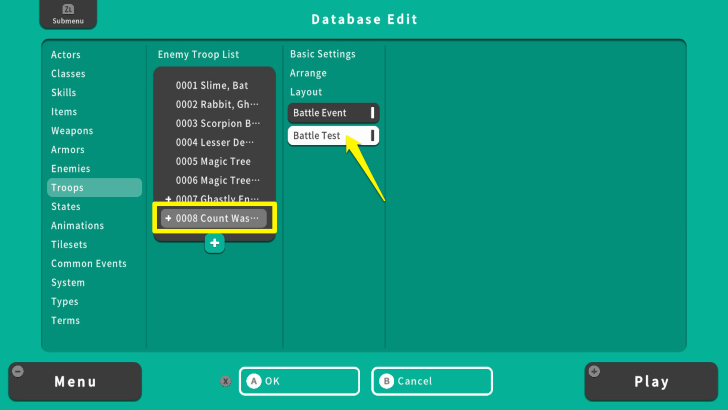Open the States category
The height and width of the screenshot is (410, 728).
pos(66,207)
